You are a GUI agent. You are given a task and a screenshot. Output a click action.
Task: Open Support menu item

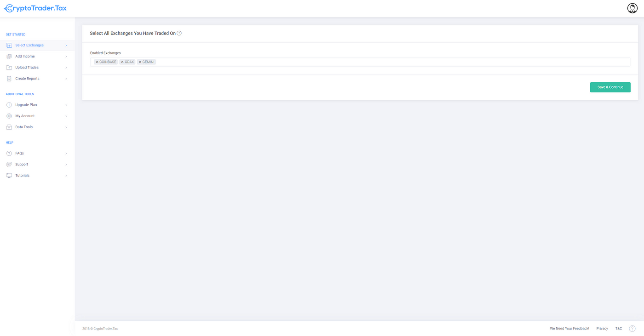pyautogui.click(x=37, y=164)
